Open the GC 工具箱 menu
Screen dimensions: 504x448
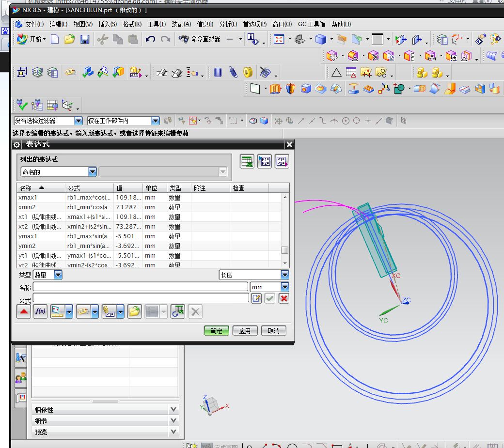tap(312, 24)
